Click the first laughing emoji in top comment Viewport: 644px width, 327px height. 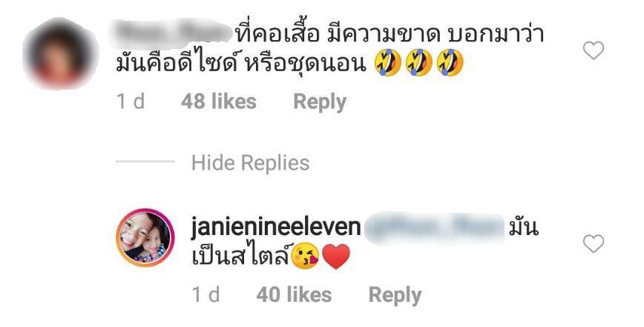click(388, 63)
